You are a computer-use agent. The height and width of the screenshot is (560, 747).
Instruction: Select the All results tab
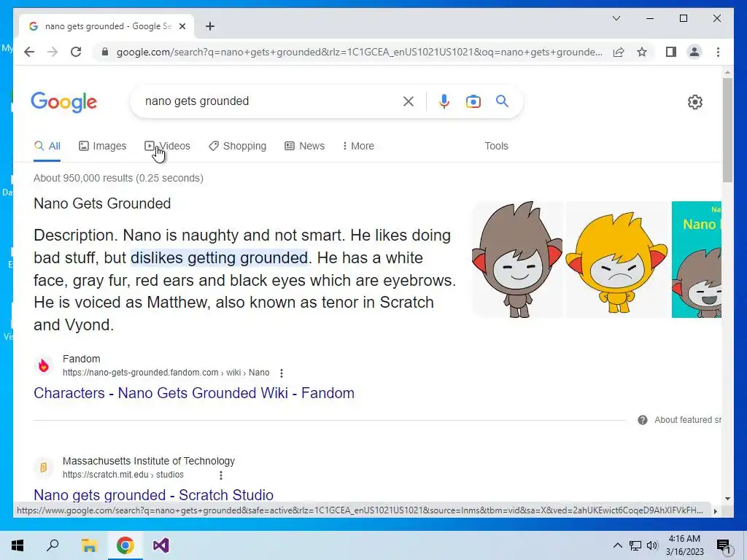pyautogui.click(x=47, y=146)
